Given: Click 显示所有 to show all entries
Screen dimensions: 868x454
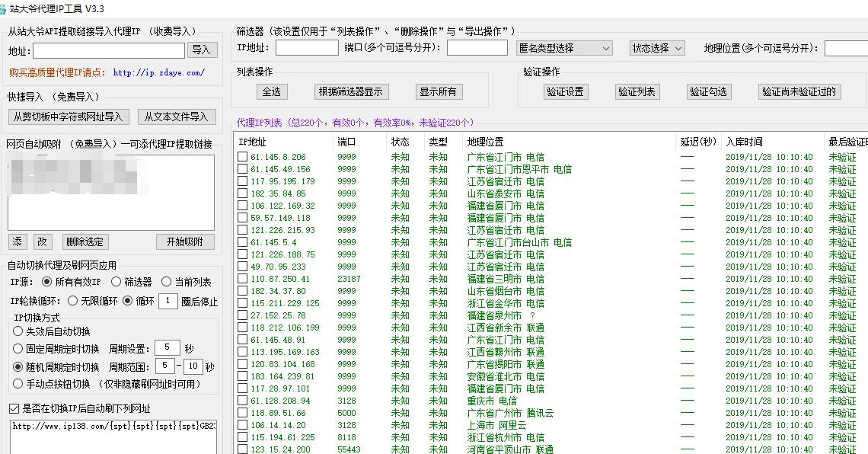Looking at the screenshot, I should click(x=438, y=91).
